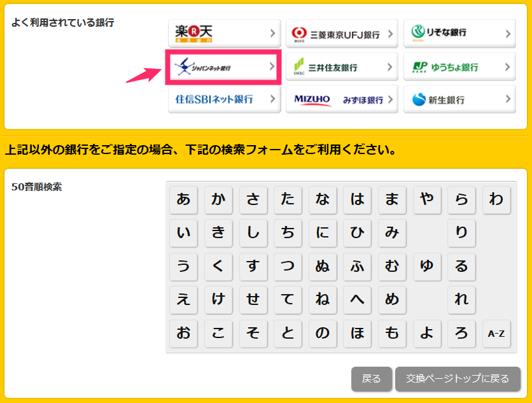Select the す key

[x=253, y=267]
